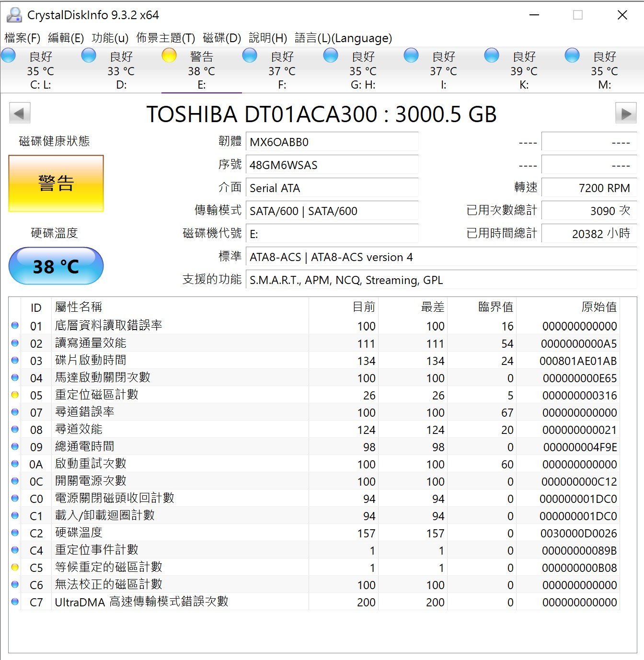Open the 佈景主題(T) menu
The image size is (644, 660).
(x=166, y=38)
